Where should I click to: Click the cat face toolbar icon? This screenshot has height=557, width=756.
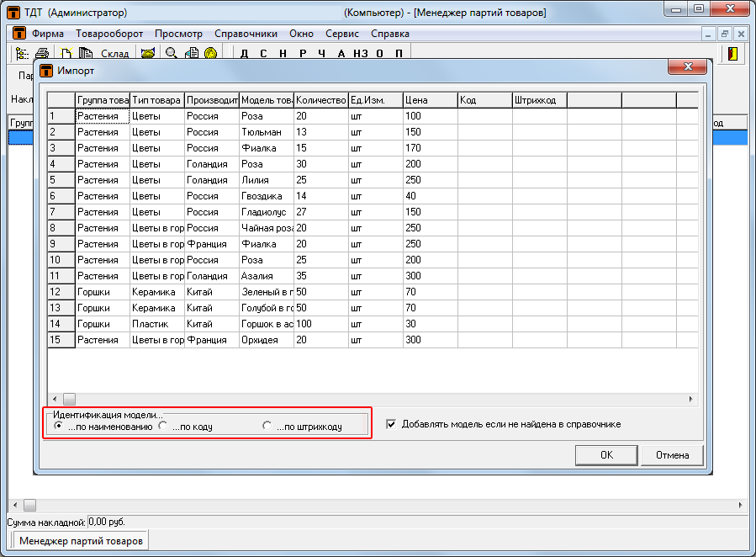click(x=147, y=54)
